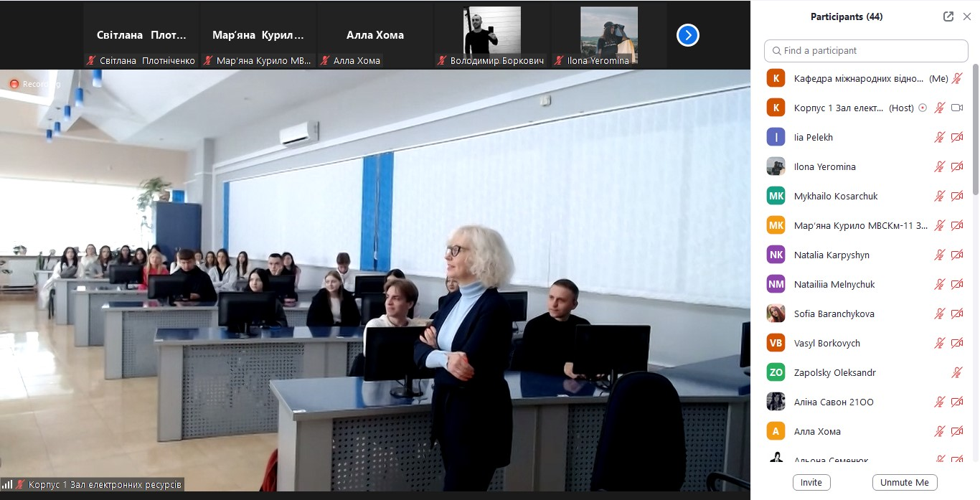Click video-off icon for Мар'яна Курило МВСКм-11 row
The width and height of the screenshot is (980, 500).
coord(957,225)
